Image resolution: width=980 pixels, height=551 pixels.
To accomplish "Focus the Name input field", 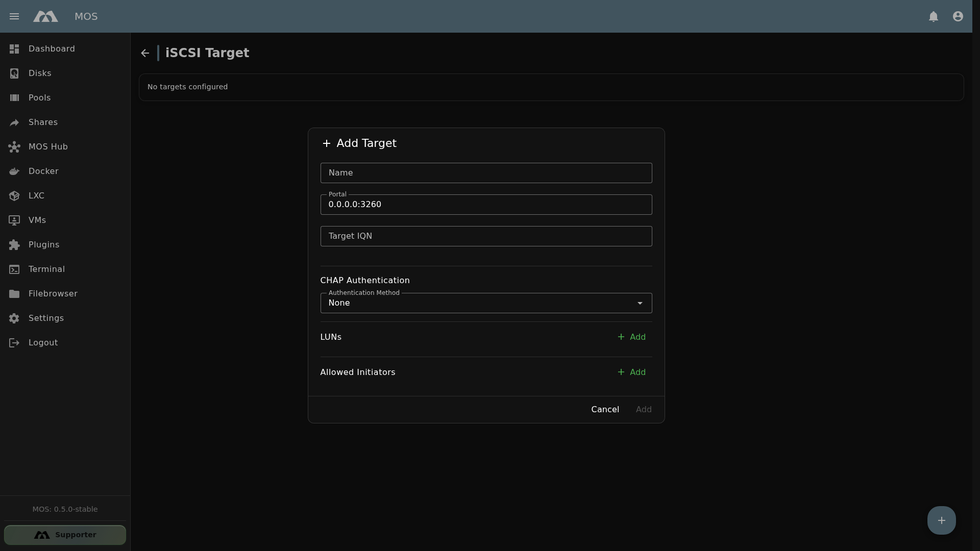I will tap(486, 173).
